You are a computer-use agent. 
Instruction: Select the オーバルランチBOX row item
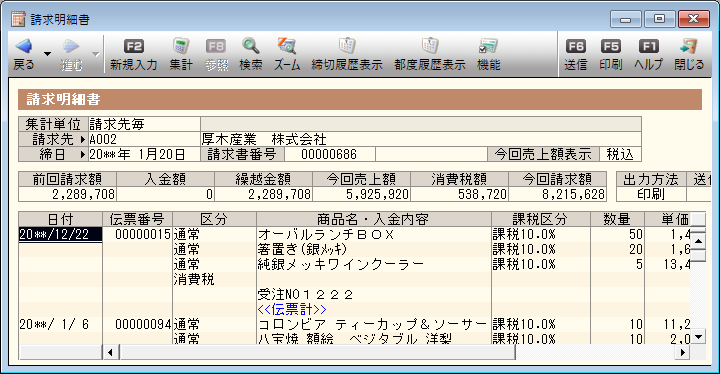374,234
